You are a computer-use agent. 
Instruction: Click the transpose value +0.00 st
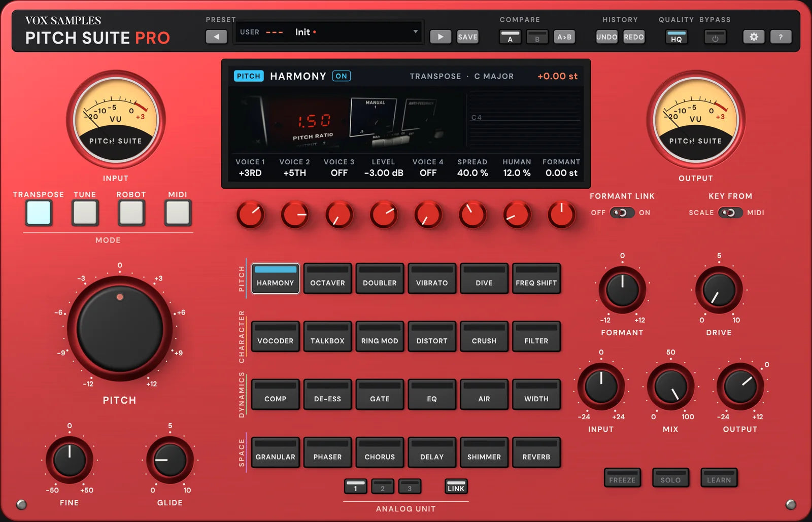coord(557,76)
